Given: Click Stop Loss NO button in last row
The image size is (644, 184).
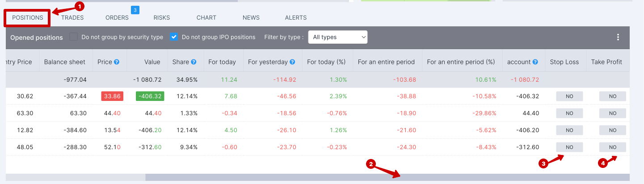Looking at the screenshot, I should click(x=569, y=147).
